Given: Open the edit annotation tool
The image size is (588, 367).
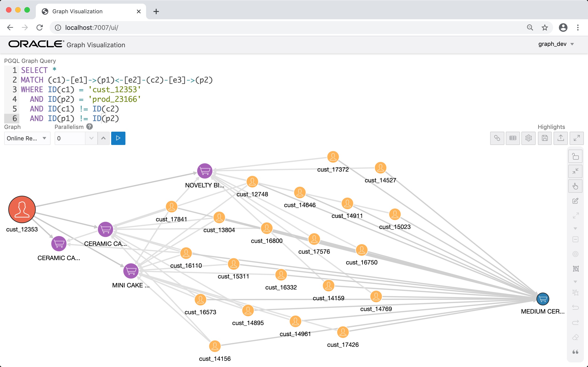Looking at the screenshot, I should [x=575, y=201].
